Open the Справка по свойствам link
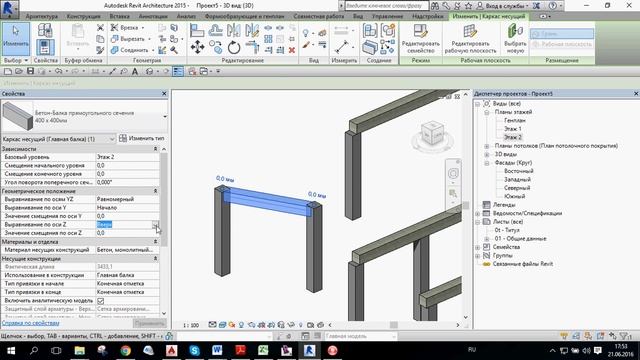The width and height of the screenshot is (640, 360). (x=31, y=323)
